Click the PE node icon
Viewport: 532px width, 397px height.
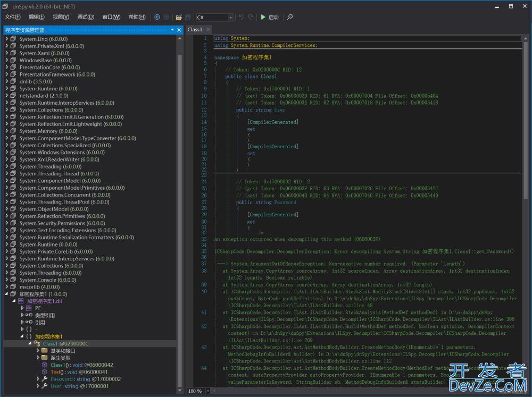click(29, 308)
